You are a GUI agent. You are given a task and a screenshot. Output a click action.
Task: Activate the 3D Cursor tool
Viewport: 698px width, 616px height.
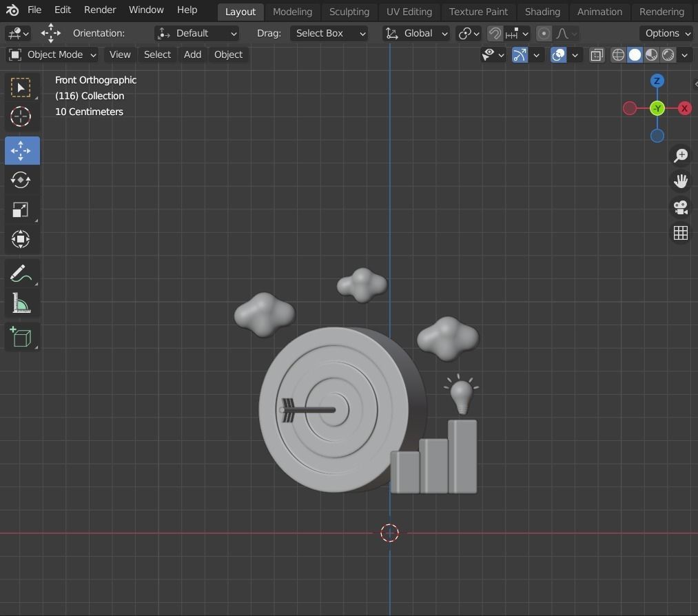pos(21,116)
